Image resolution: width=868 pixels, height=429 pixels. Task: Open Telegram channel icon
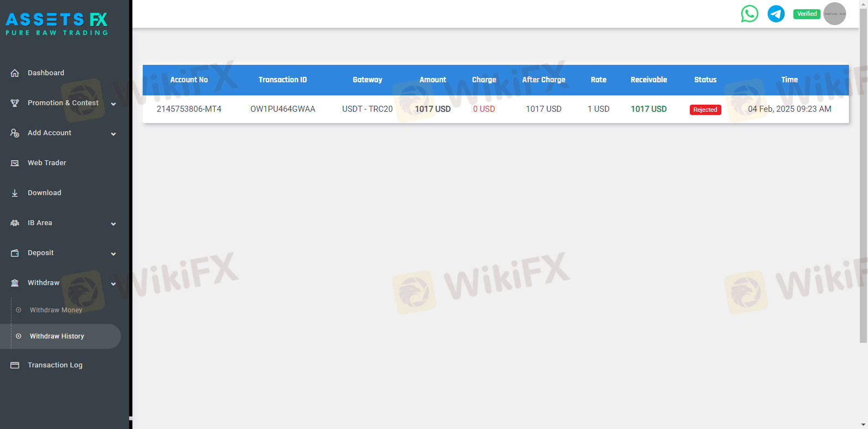click(x=776, y=14)
